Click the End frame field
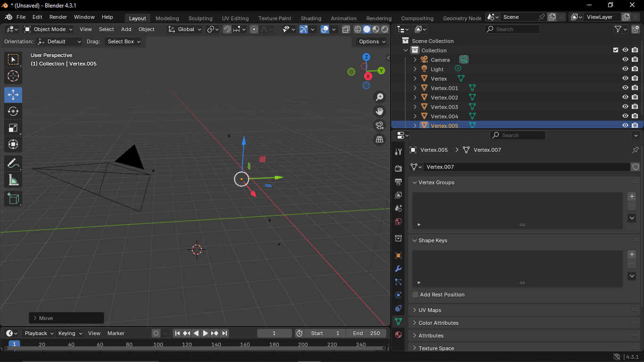Image resolution: width=644 pixels, height=362 pixels. point(367,333)
